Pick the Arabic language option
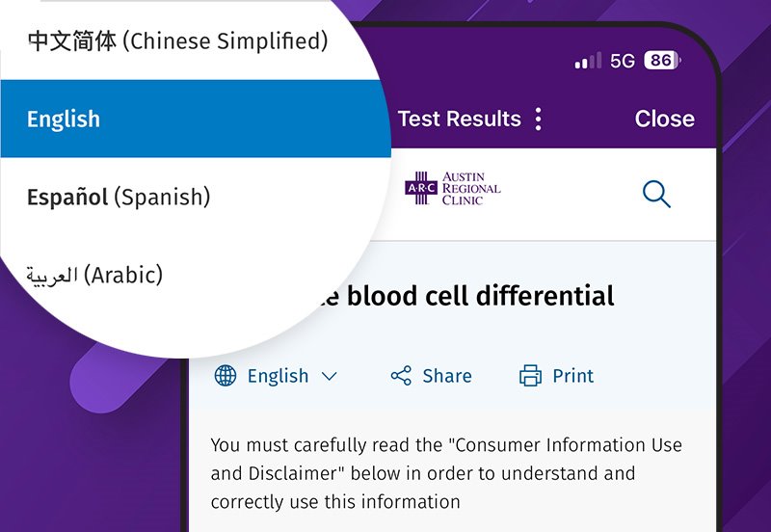771x532 pixels. 94,276
